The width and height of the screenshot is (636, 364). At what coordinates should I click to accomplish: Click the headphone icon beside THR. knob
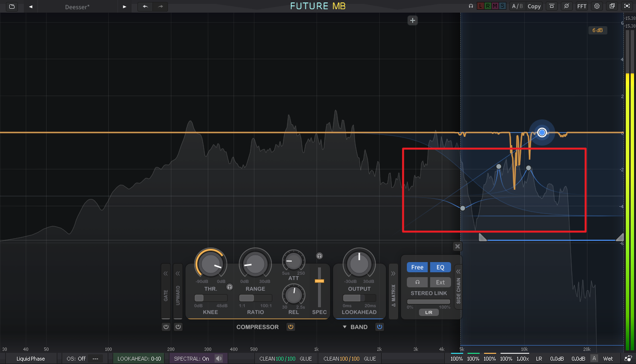click(x=230, y=287)
